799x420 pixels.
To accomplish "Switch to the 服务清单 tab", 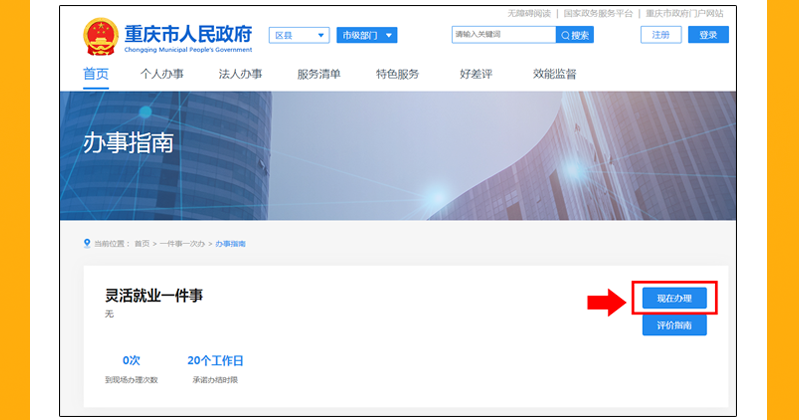I will [x=319, y=74].
